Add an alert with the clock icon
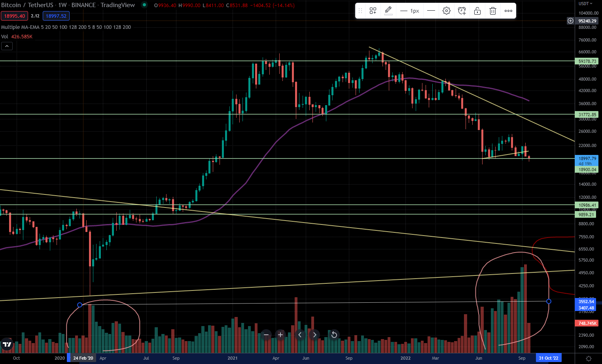This screenshot has width=602, height=364. (462, 11)
